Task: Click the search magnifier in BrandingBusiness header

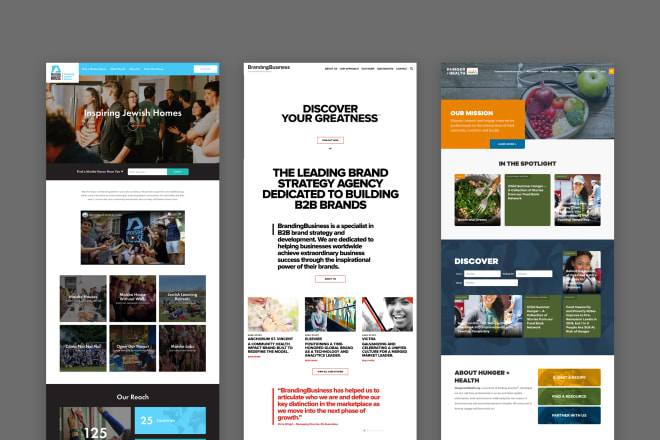Action: (x=411, y=68)
